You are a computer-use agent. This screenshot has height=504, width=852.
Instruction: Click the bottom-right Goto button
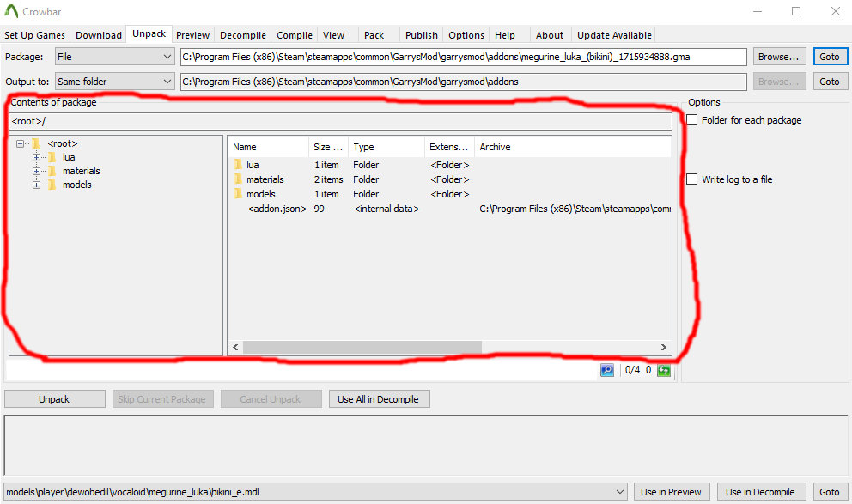click(x=830, y=492)
